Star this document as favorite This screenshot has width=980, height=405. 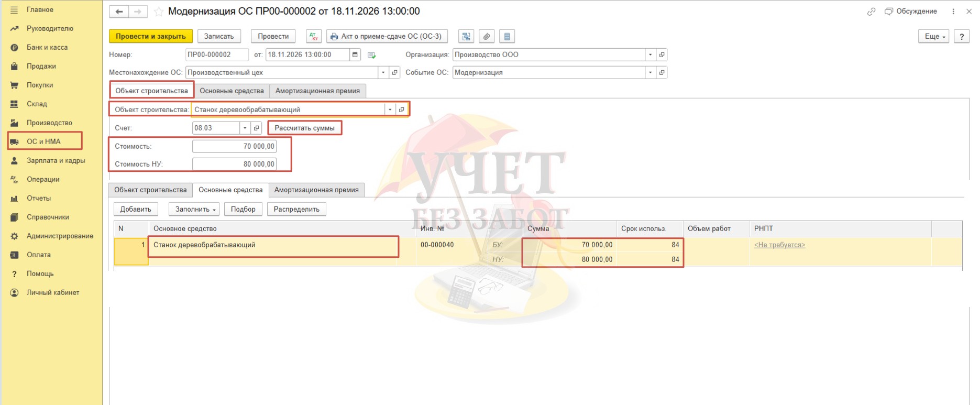tap(159, 12)
